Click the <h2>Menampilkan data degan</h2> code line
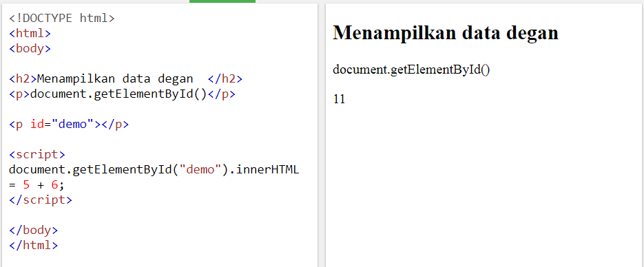The width and height of the screenshot is (644, 267). (125, 78)
